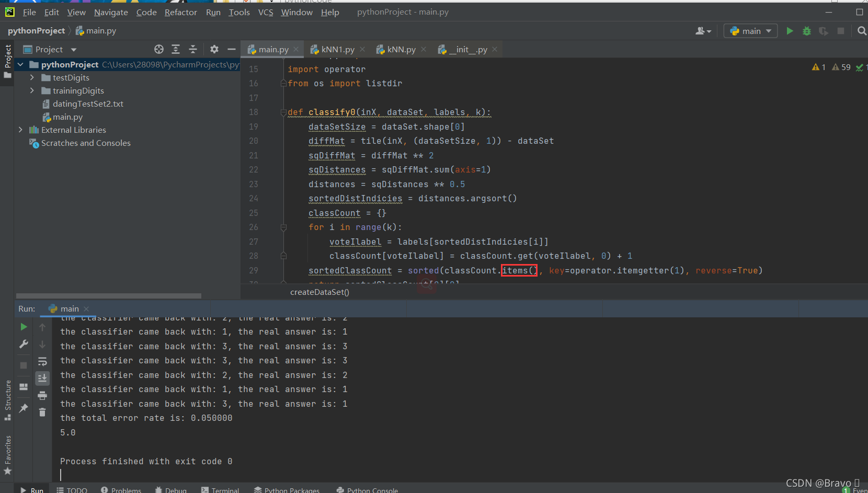This screenshot has width=868, height=493.
Task: Close the kNN.py editor tab
Action: click(424, 49)
